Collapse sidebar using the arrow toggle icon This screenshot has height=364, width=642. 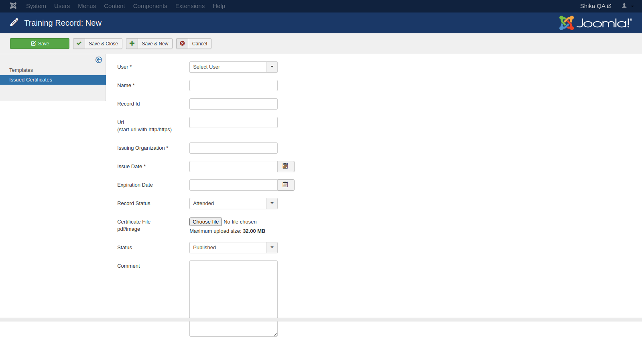click(99, 60)
